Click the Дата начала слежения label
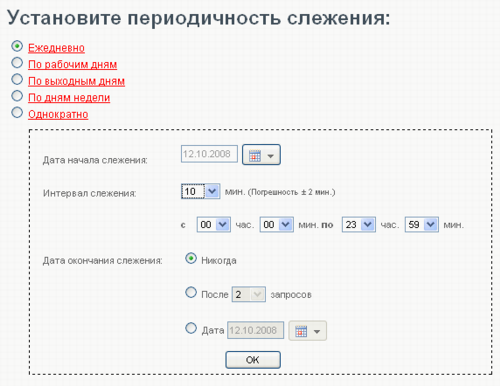500x386 pixels. pos(95,160)
